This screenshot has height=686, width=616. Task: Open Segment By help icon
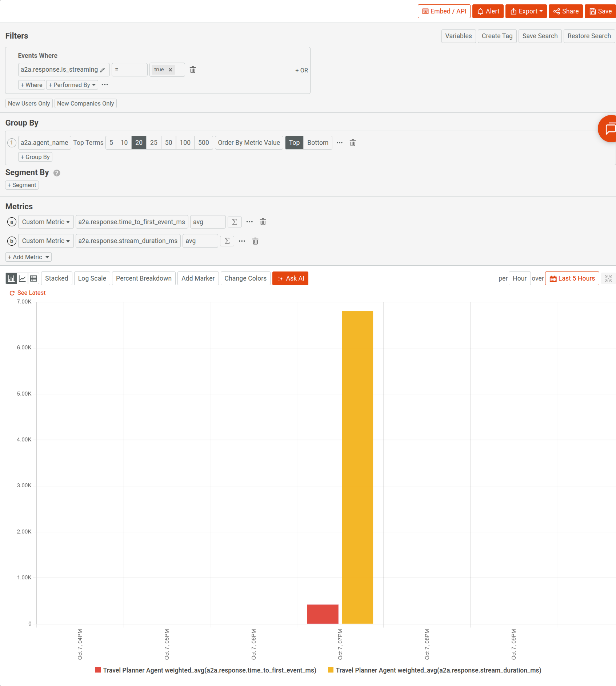57,173
